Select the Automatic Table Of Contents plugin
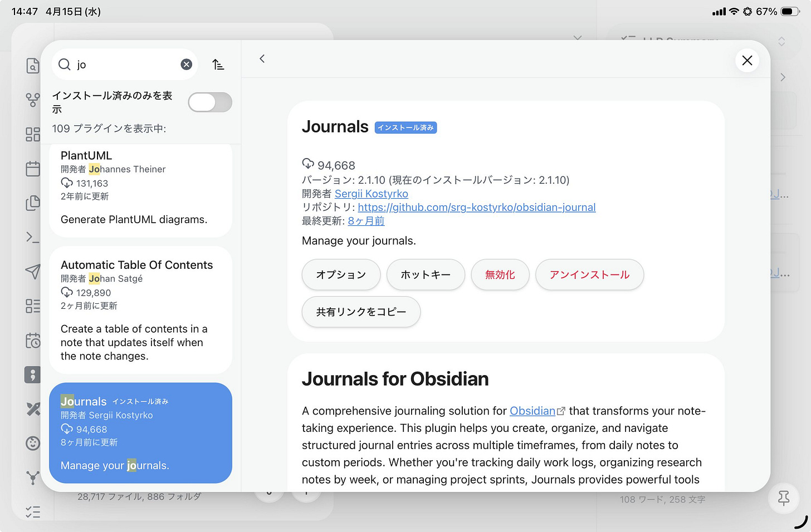The height and width of the screenshot is (532, 811). [x=140, y=311]
